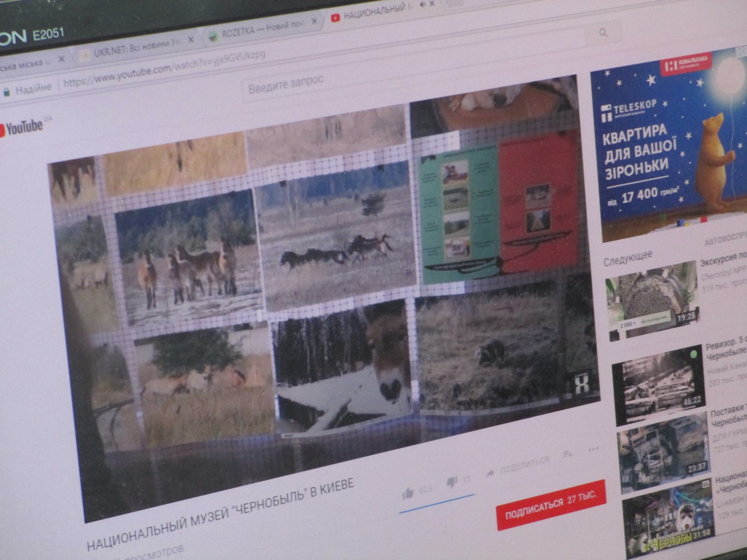Screen dimensions: 747x560
Task: Click the like/dislike ratio bar
Action: 436,503
